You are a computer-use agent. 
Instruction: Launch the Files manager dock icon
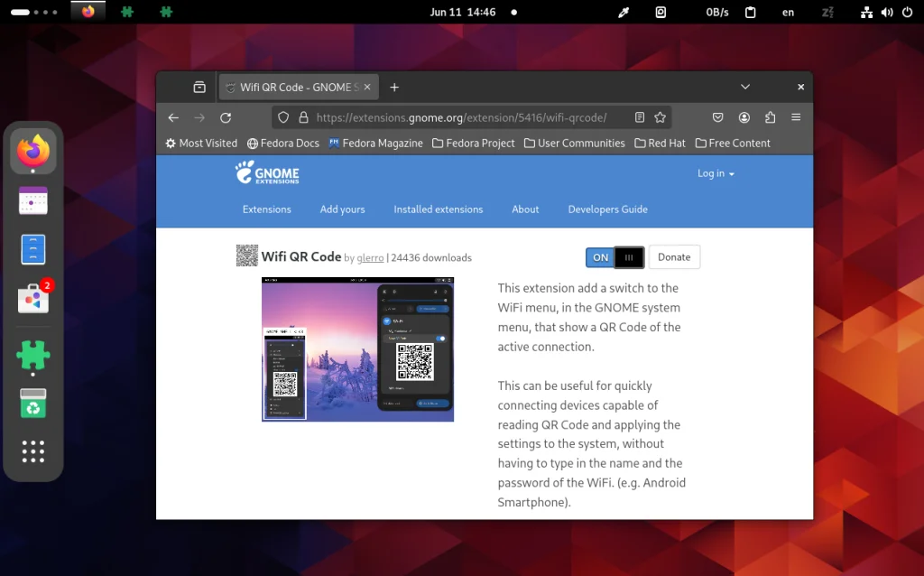[33, 249]
